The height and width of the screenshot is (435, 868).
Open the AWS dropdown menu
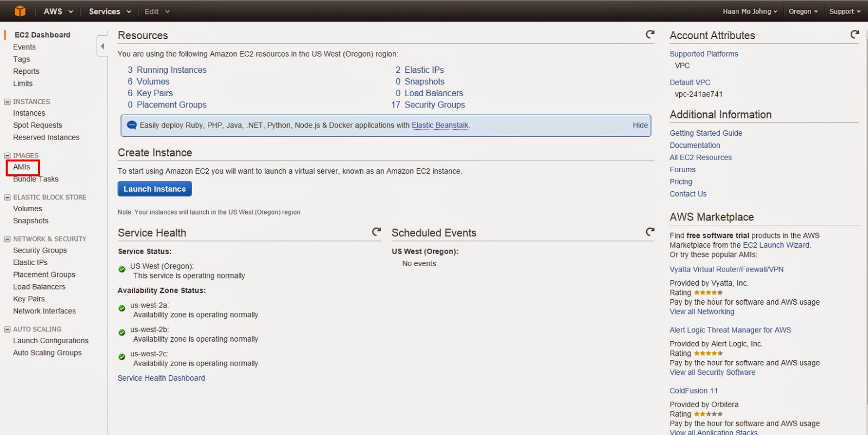(58, 11)
